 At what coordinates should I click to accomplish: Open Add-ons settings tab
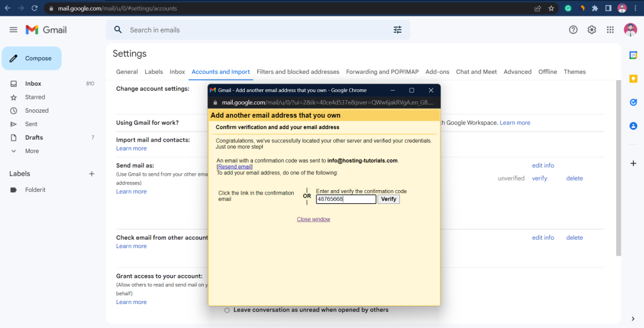[x=438, y=72]
